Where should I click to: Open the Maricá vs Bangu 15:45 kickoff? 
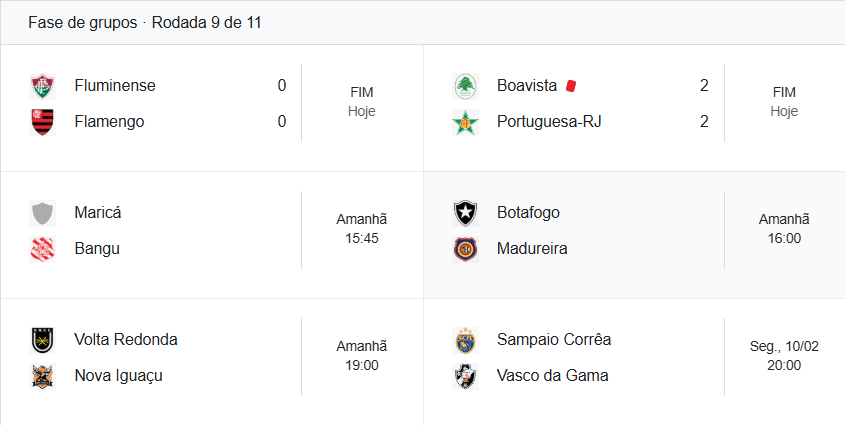tap(361, 239)
